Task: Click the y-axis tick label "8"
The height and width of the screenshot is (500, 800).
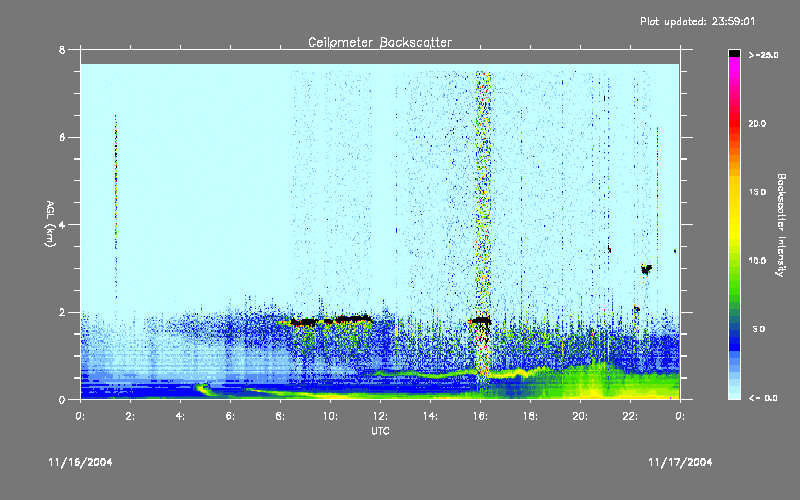Action: [62, 50]
